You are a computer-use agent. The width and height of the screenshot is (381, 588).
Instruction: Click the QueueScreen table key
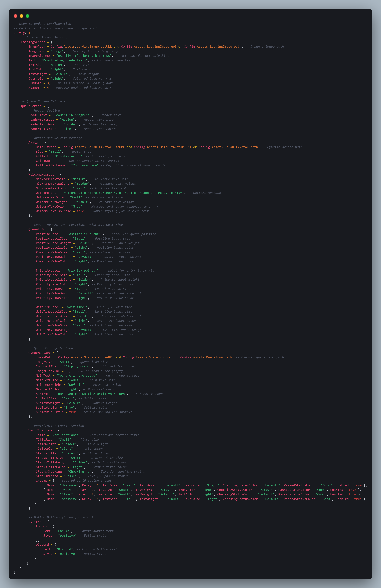click(31, 106)
